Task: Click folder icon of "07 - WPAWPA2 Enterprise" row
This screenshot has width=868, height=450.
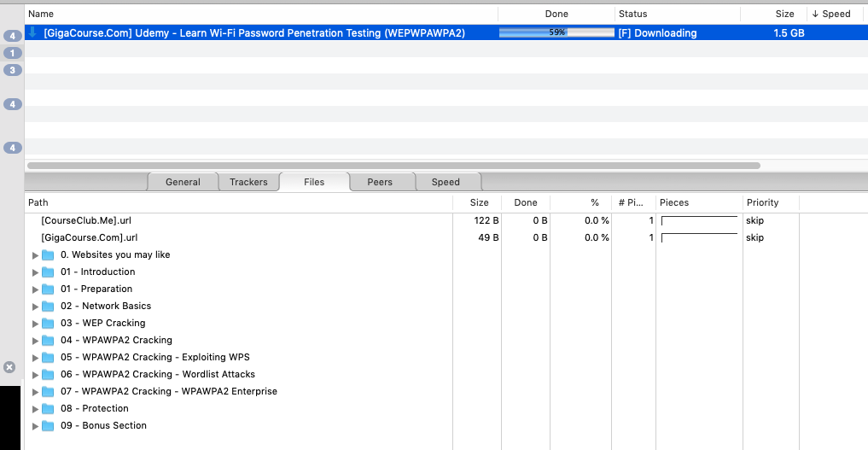Action: pos(48,393)
